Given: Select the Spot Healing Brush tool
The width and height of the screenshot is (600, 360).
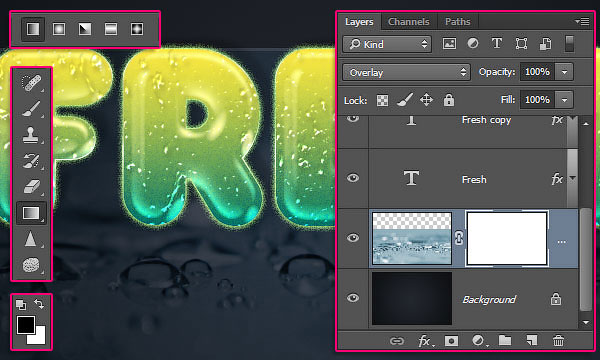Looking at the screenshot, I should click(x=31, y=83).
